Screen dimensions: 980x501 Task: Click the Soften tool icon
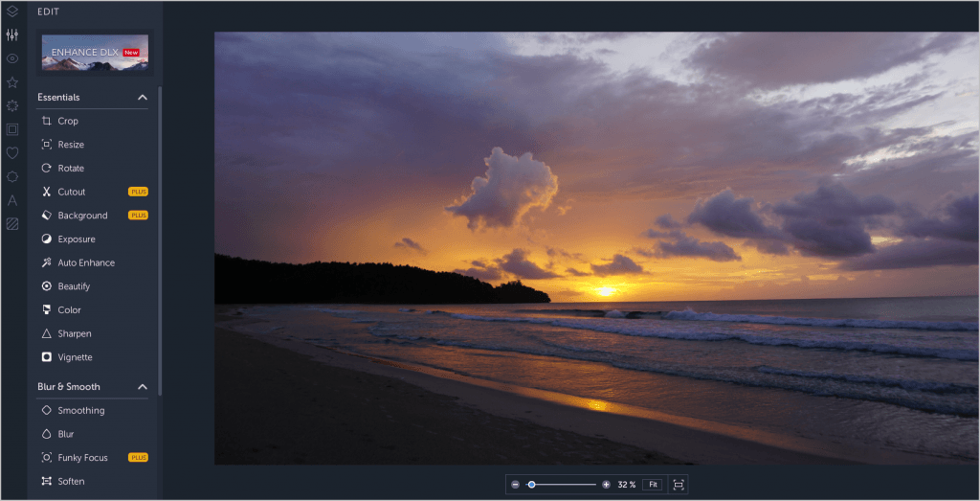click(46, 481)
